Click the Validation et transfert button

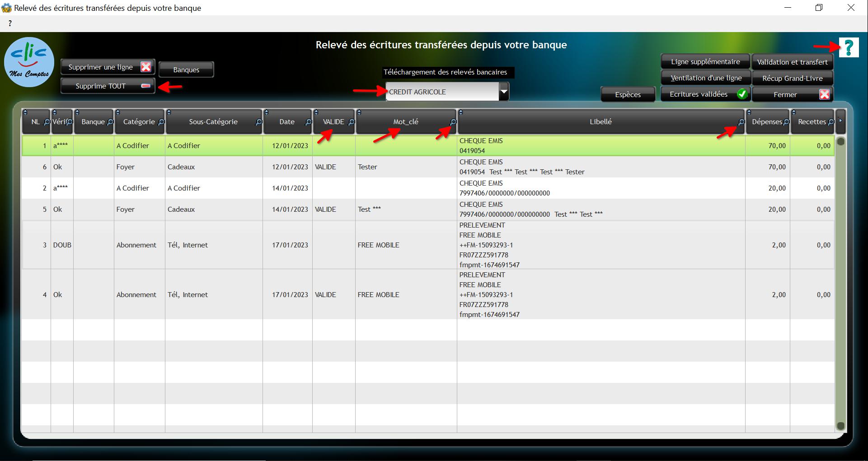[x=792, y=62]
